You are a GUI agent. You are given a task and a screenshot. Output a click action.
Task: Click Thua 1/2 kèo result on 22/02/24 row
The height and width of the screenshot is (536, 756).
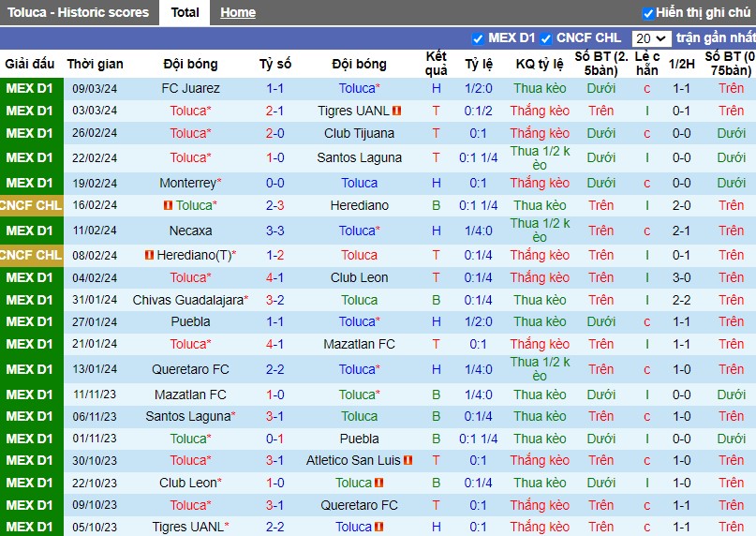click(x=540, y=157)
